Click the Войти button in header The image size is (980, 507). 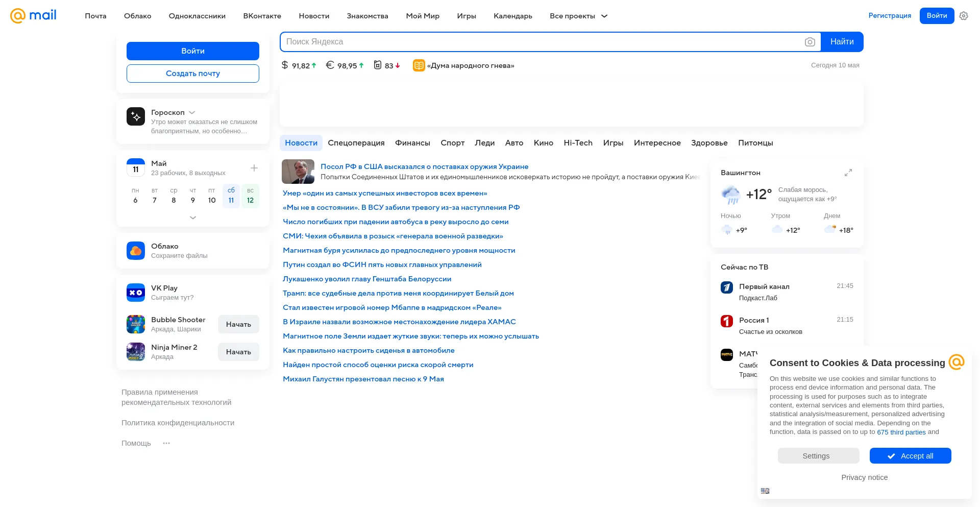coord(937,16)
